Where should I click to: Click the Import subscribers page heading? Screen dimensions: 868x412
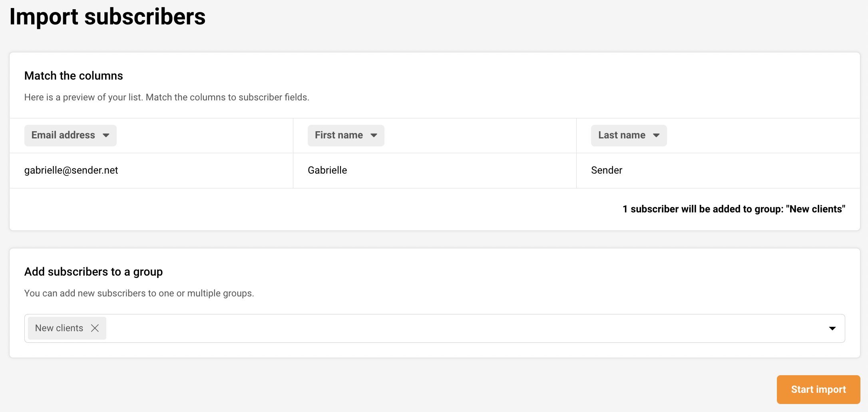[108, 17]
